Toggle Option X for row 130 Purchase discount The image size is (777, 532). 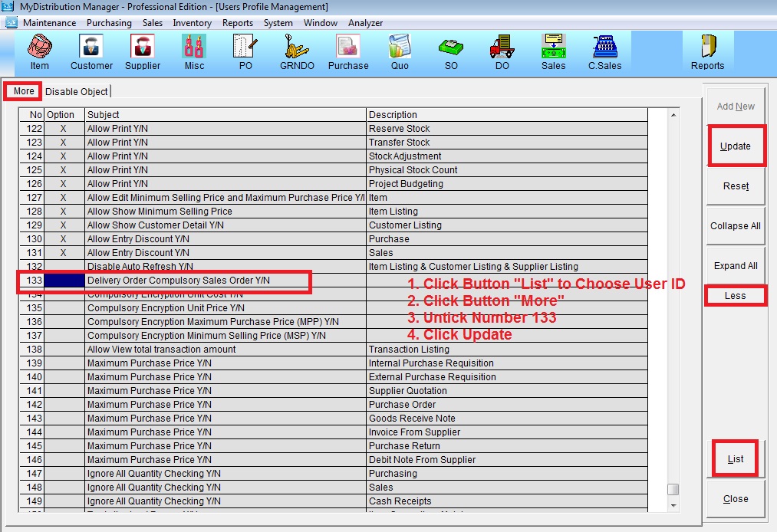[x=64, y=239]
